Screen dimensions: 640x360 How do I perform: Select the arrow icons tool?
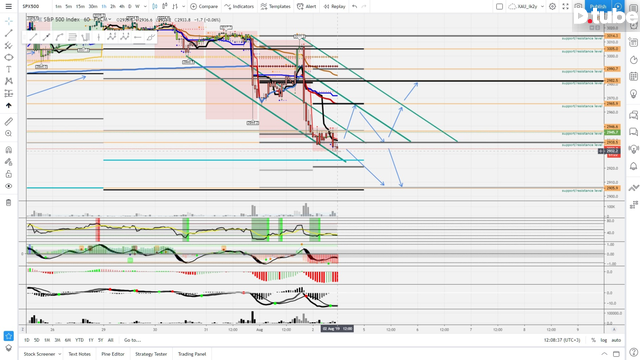click(x=9, y=105)
